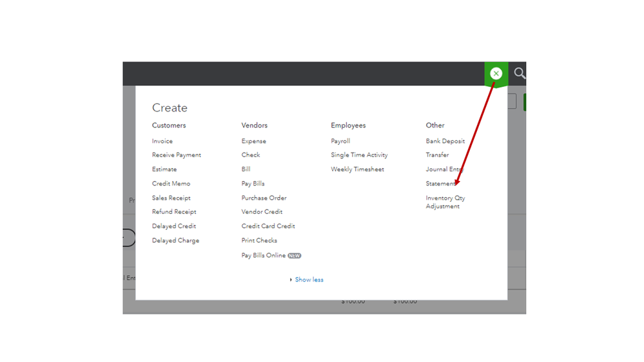Open Journal Entry

445,169
